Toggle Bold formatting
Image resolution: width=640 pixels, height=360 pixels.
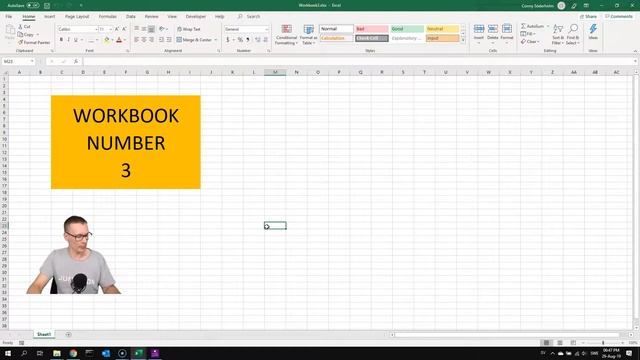click(61, 40)
